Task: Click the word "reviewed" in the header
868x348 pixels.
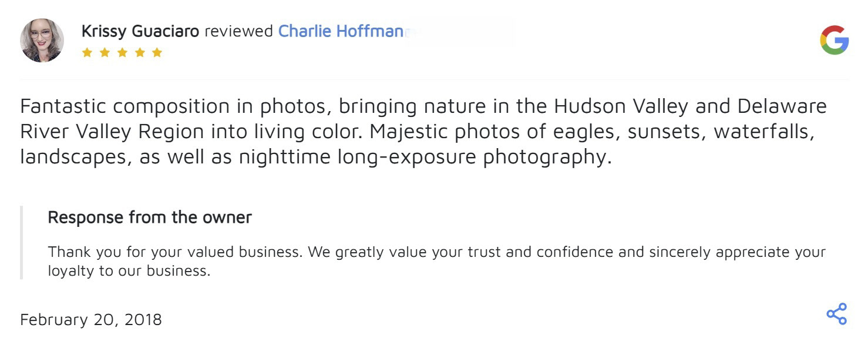Action: tap(238, 31)
